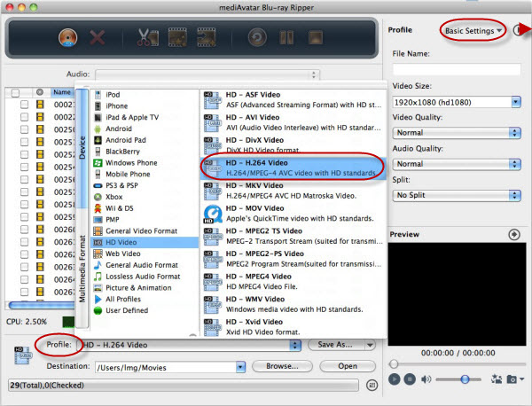Open iPad & Apple TV category
This screenshot has height=406, width=532.
click(x=145, y=117)
